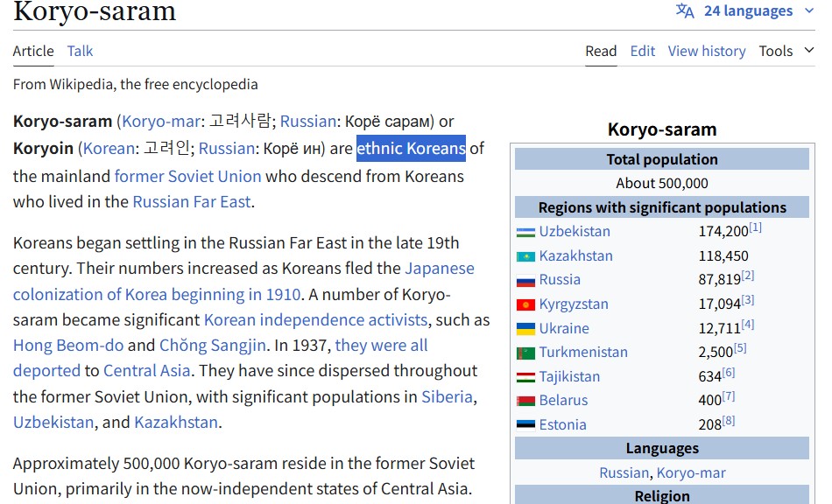
Task: Open the Hong Beom-do link
Action: [68, 346]
